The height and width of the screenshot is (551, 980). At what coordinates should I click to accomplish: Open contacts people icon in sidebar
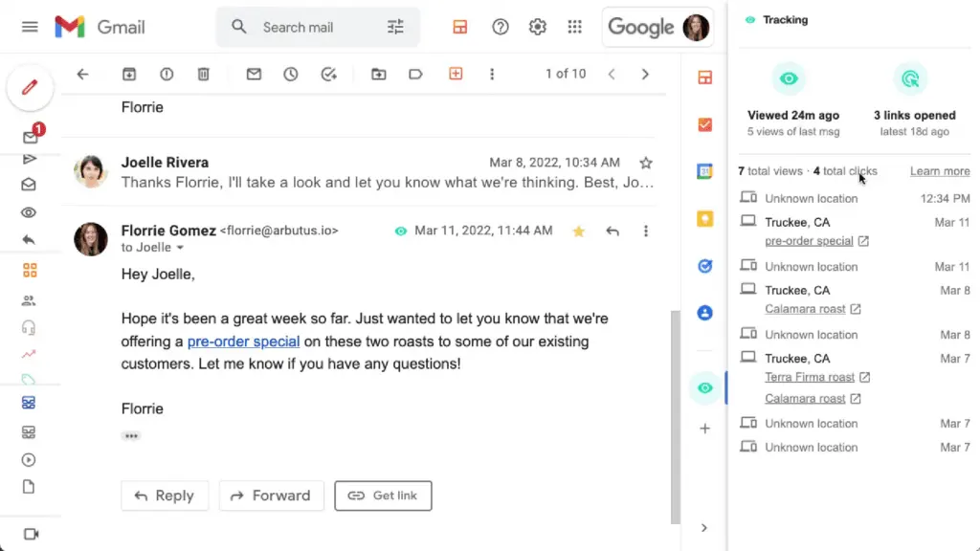29,300
